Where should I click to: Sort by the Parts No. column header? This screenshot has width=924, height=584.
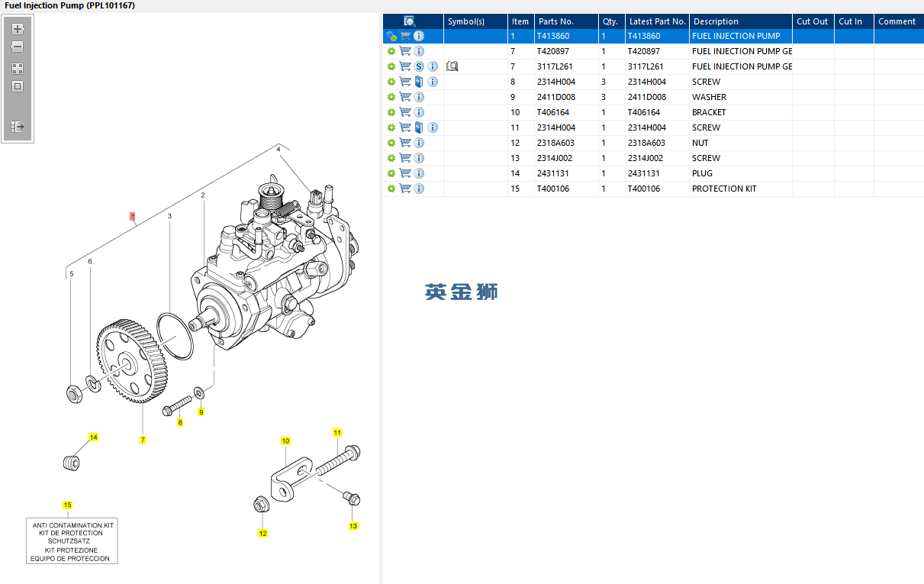566,21
